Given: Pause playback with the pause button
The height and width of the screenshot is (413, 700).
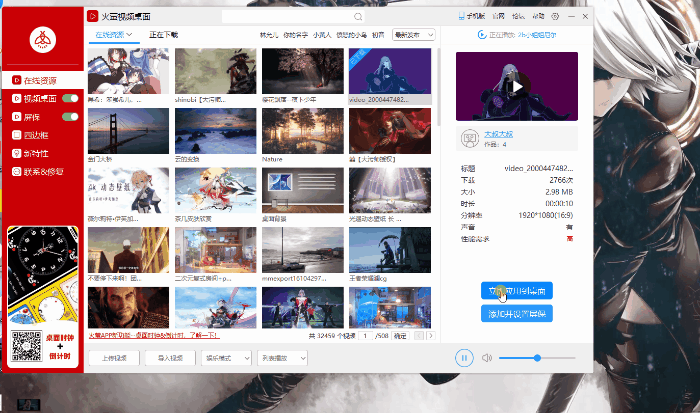Looking at the screenshot, I should [x=464, y=357].
